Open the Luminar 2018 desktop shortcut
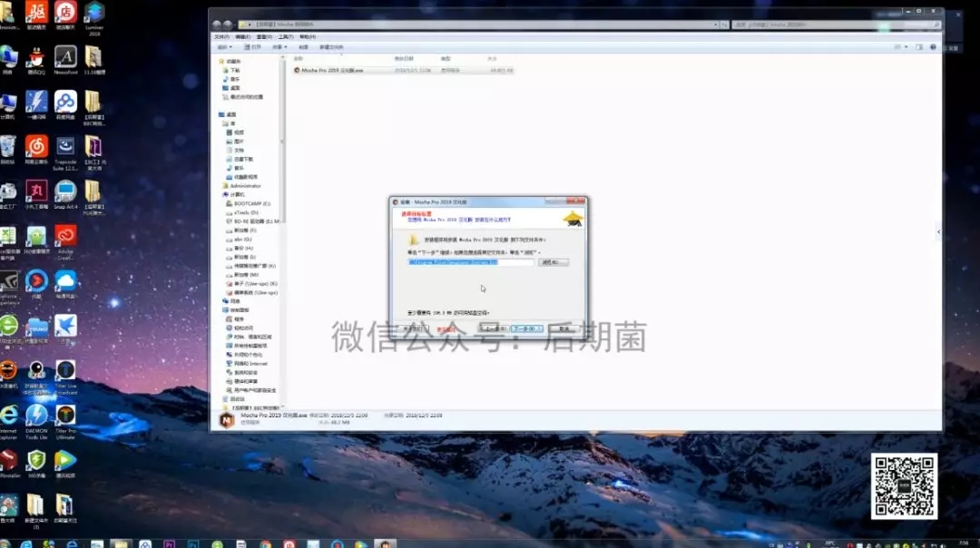 (x=93, y=13)
